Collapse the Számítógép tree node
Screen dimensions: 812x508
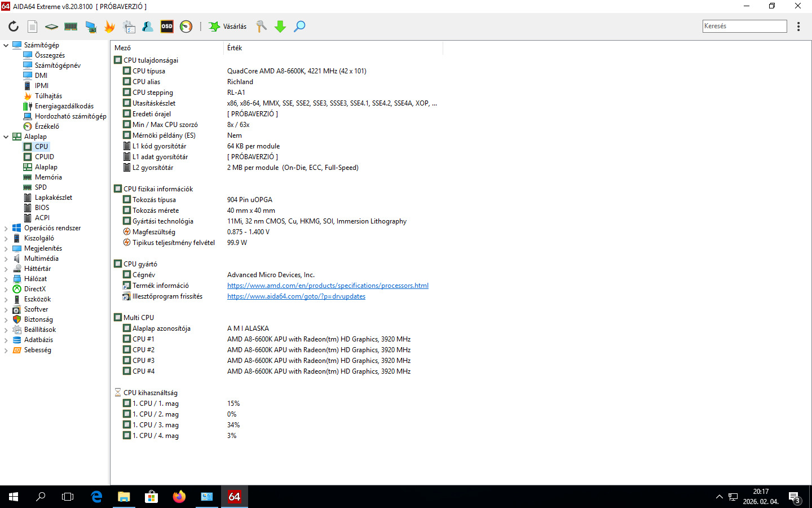click(x=6, y=45)
